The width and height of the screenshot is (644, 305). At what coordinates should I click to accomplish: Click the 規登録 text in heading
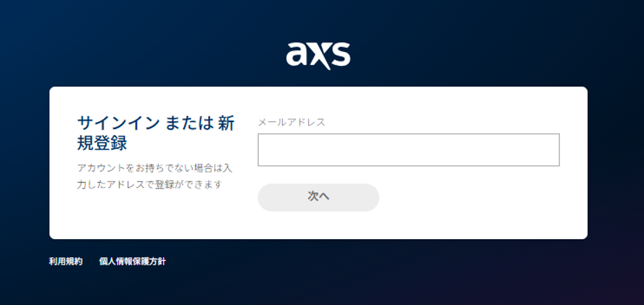point(102,143)
